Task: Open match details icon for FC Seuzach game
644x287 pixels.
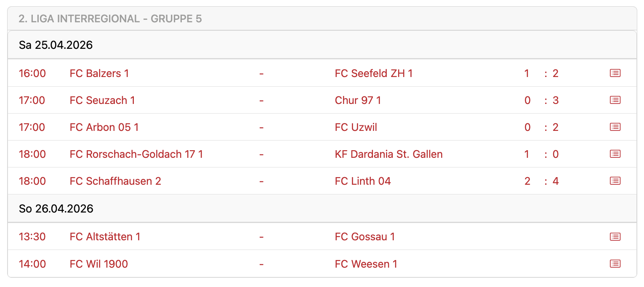Action: (615, 100)
